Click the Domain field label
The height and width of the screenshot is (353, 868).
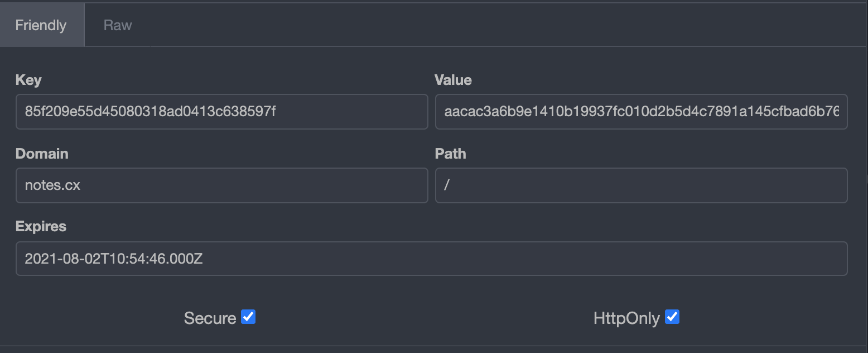click(42, 154)
